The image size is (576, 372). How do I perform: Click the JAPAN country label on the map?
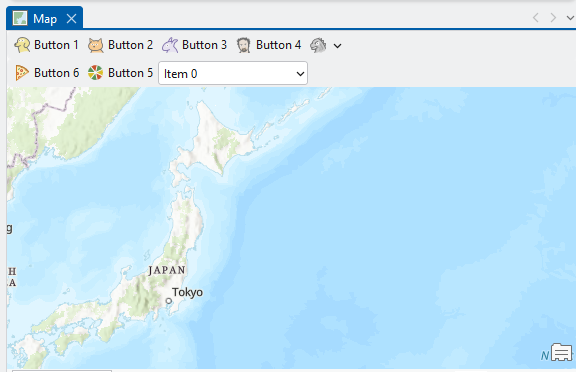point(167,270)
